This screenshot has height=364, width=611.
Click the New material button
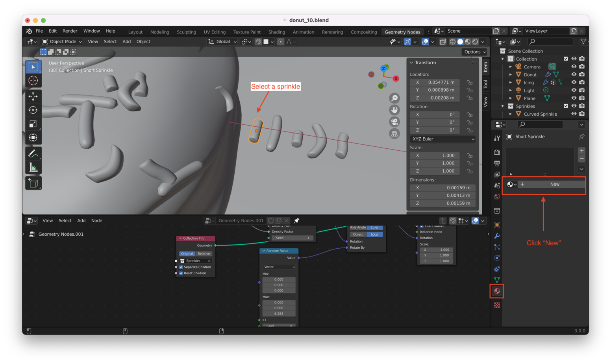[554, 184]
